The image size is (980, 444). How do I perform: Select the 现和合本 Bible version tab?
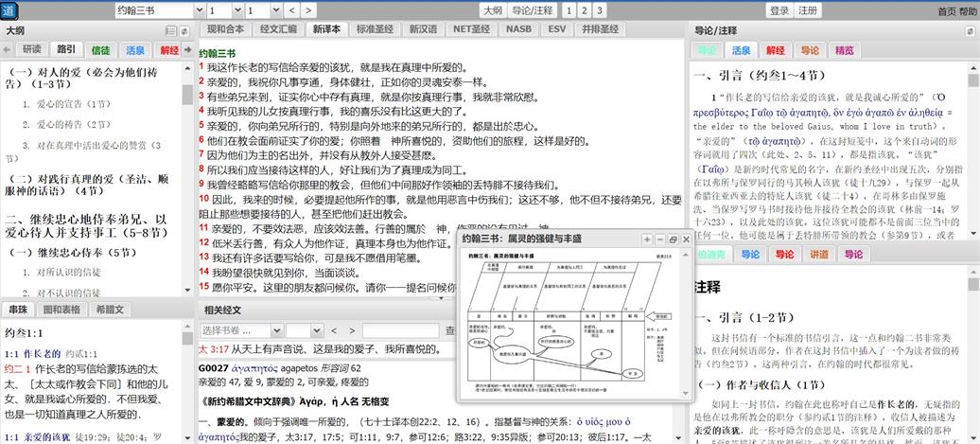click(226, 29)
